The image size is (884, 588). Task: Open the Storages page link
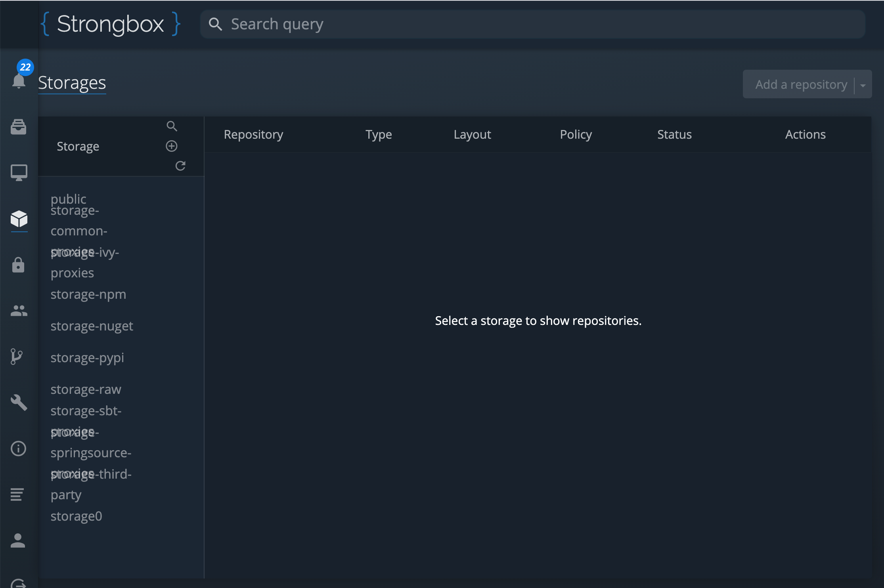coord(72,83)
